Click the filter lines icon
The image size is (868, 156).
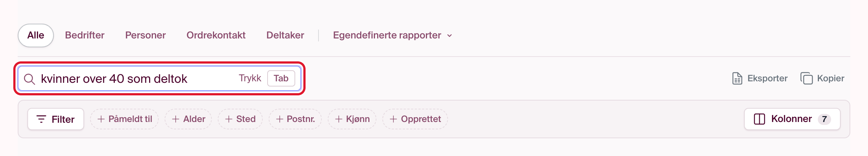(x=41, y=119)
